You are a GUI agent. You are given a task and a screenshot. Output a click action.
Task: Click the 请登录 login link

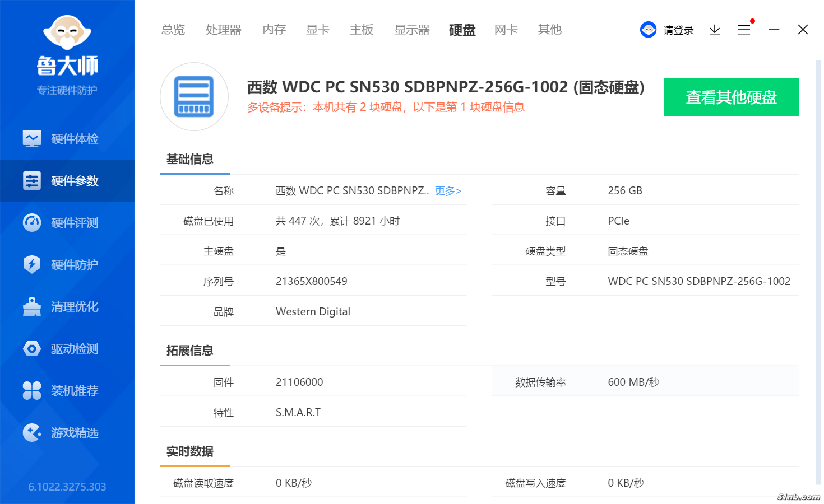click(678, 30)
